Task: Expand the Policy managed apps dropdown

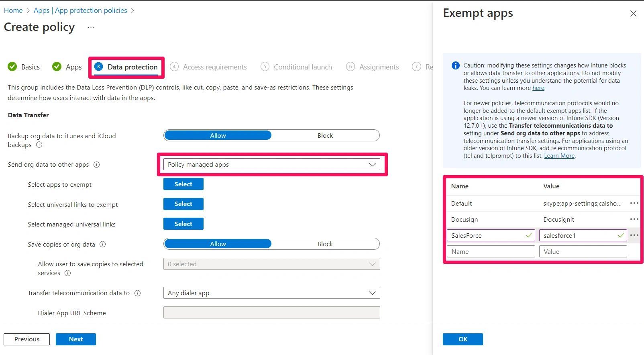Action: pyautogui.click(x=271, y=165)
